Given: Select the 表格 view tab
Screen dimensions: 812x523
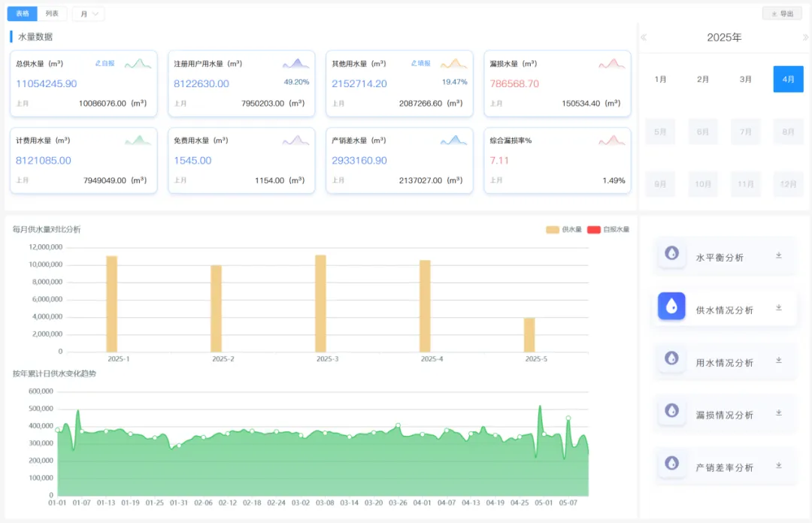Looking at the screenshot, I should [23, 14].
